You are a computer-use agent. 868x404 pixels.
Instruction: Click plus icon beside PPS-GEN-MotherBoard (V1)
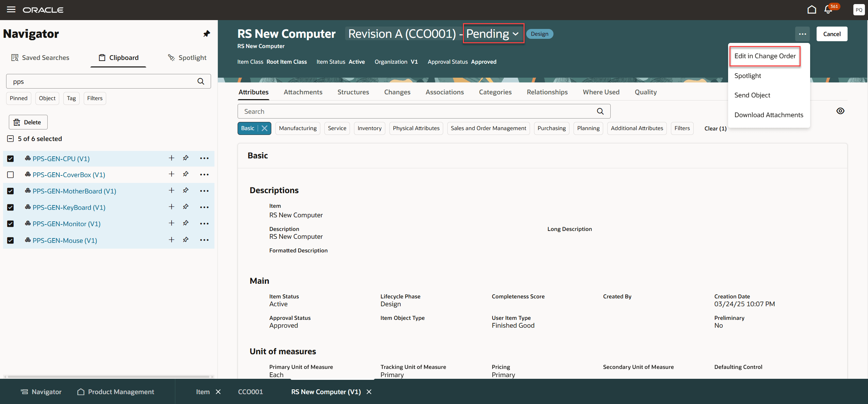pyautogui.click(x=172, y=191)
